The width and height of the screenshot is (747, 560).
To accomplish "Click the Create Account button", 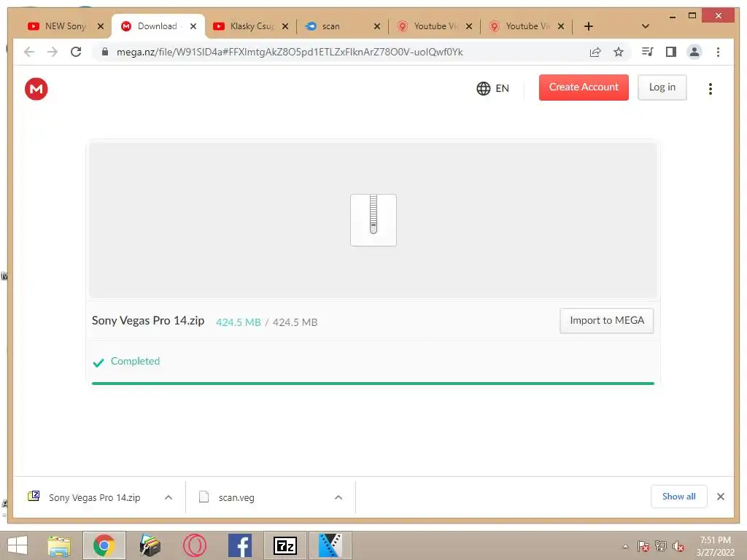I will pyautogui.click(x=584, y=87).
